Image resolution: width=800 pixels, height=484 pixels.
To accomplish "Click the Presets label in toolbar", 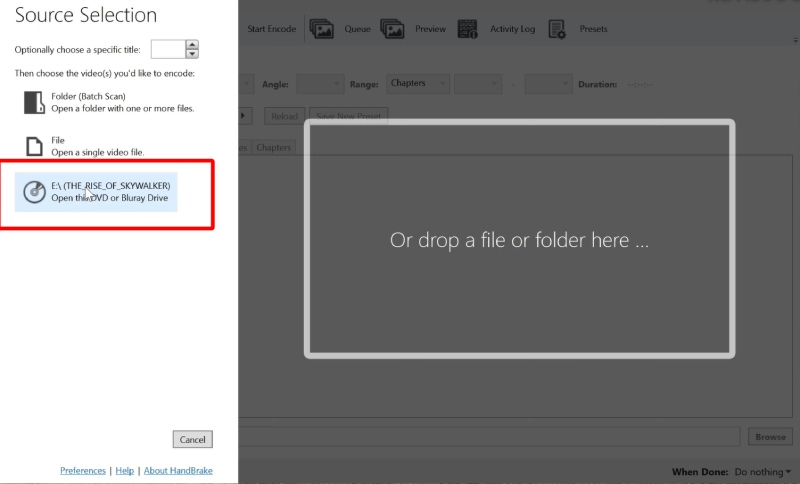I will coord(593,29).
